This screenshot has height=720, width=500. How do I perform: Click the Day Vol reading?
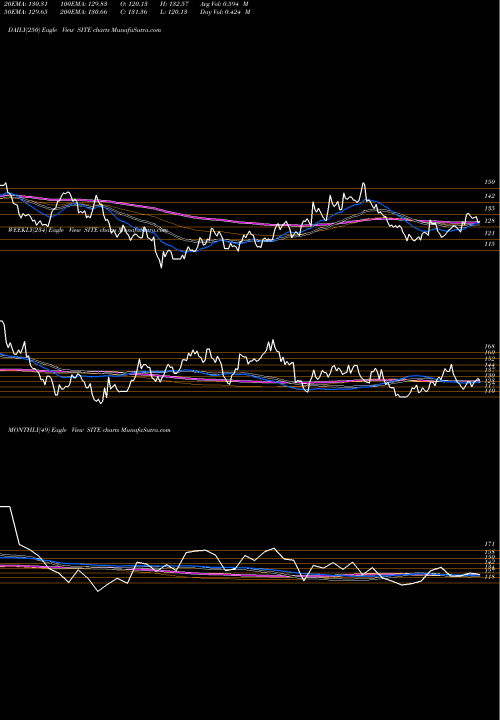pyautogui.click(x=225, y=12)
